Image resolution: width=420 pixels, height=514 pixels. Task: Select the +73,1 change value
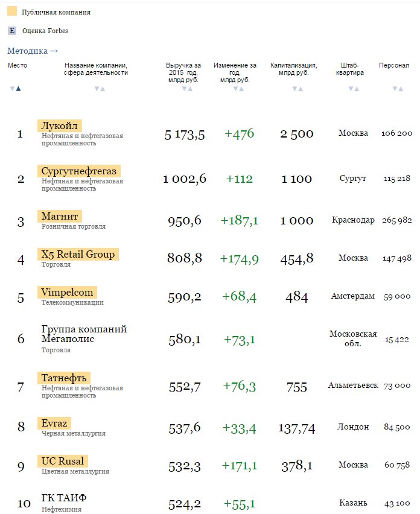[x=240, y=340]
